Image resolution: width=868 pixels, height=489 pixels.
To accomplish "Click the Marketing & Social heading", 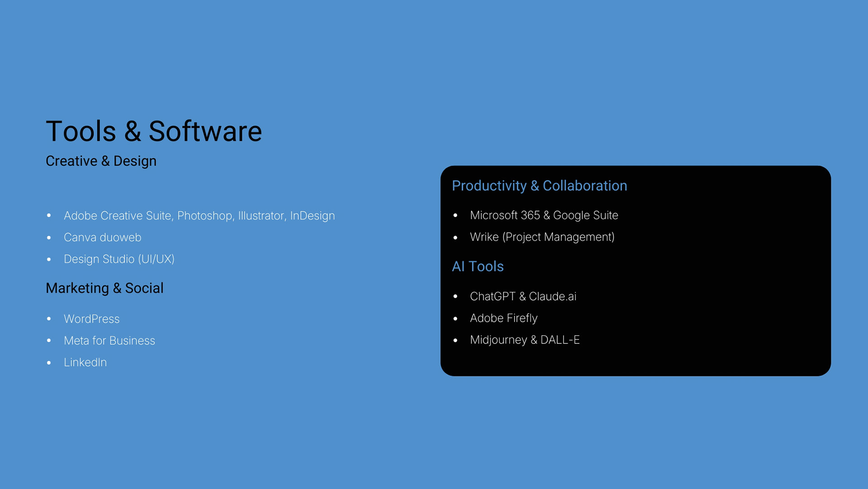I will (x=104, y=288).
